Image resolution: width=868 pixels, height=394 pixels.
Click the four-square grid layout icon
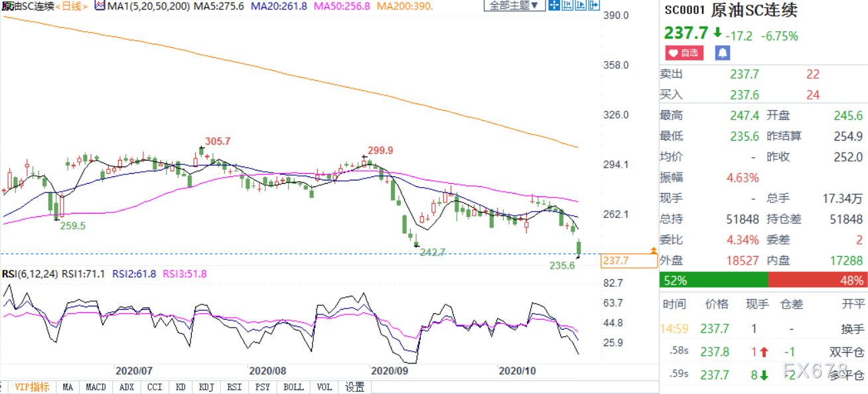pyautogui.click(x=554, y=6)
